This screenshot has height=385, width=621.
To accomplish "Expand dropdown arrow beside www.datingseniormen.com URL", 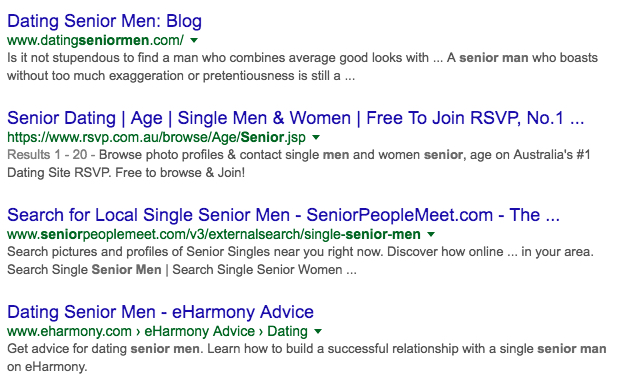I will click(x=194, y=40).
